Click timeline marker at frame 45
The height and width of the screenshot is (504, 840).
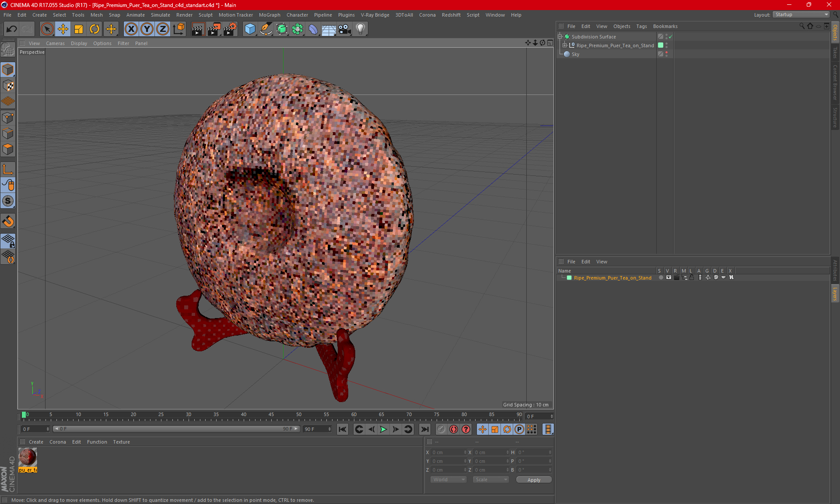click(271, 415)
